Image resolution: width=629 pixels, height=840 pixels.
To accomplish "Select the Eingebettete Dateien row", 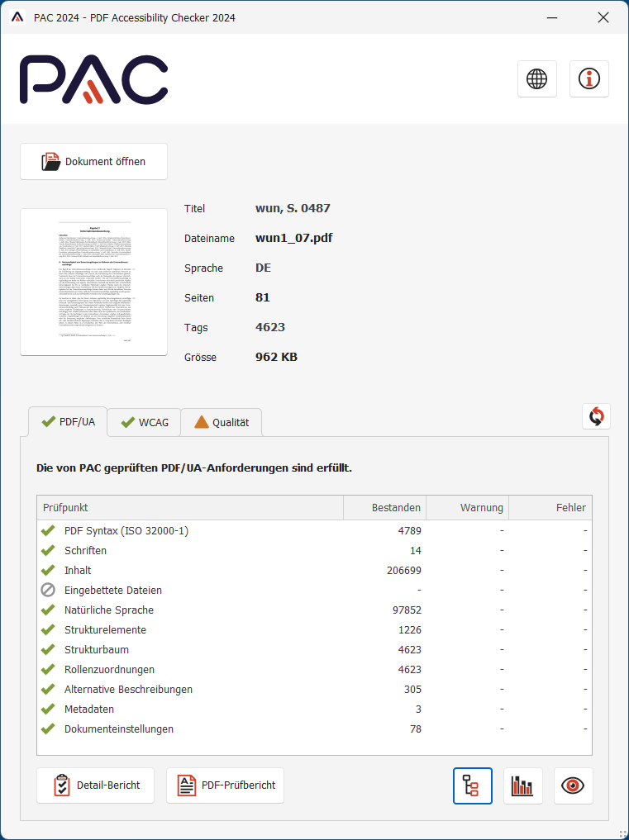I will pos(113,590).
